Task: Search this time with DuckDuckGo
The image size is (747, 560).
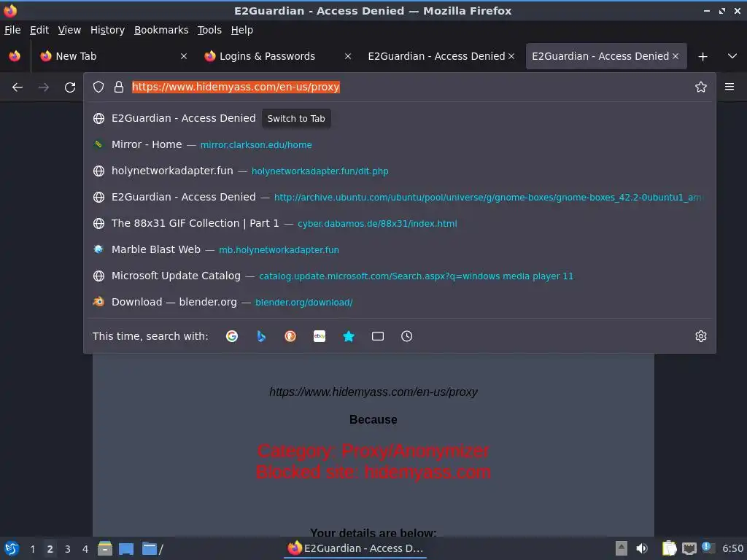Action: coord(290,336)
